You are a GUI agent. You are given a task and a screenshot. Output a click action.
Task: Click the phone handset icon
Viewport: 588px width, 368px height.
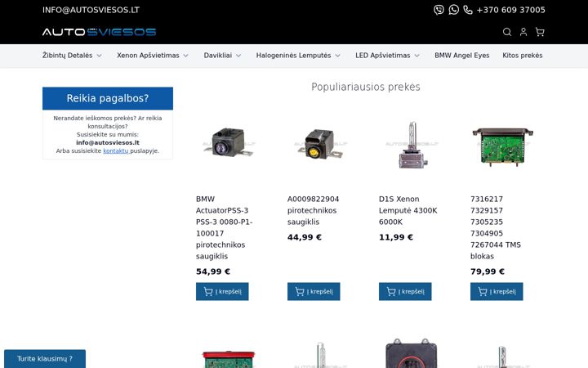pyautogui.click(x=468, y=10)
